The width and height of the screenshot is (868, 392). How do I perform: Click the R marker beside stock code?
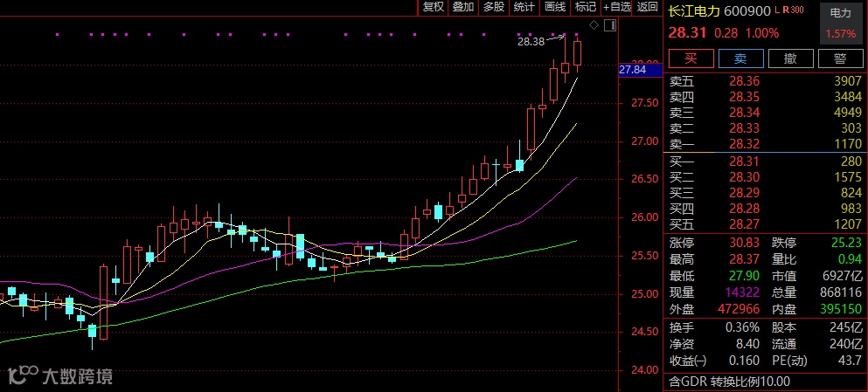tap(786, 10)
